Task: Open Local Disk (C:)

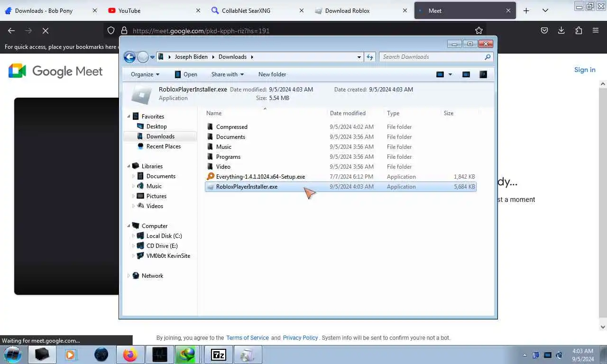Action: pos(164,236)
